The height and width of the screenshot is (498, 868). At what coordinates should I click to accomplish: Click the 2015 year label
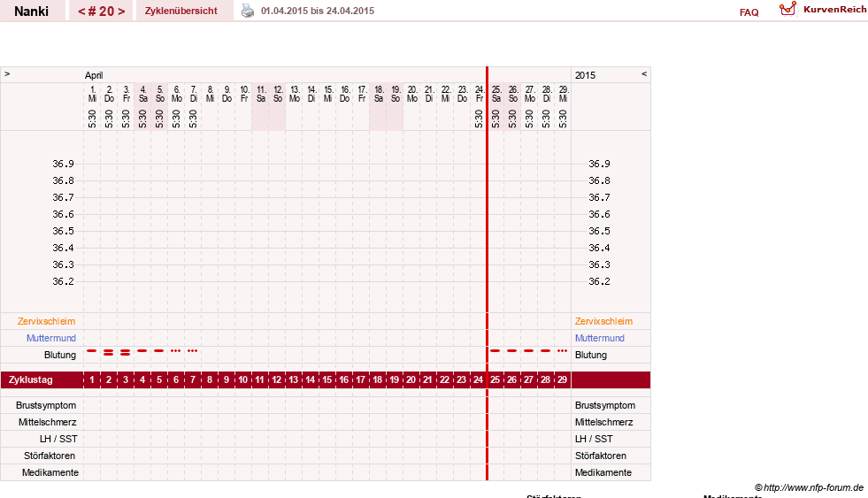click(585, 75)
